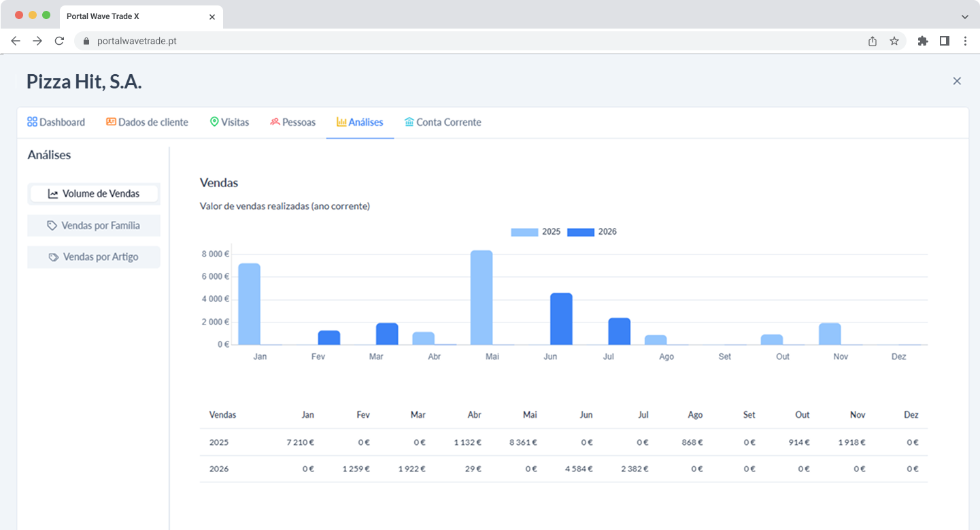Click the November 2025 bar in the chart
The image size is (980, 530).
coord(830,334)
